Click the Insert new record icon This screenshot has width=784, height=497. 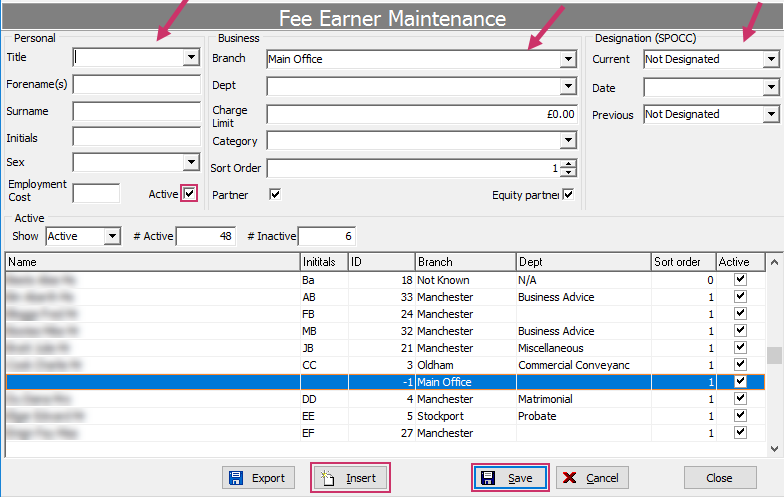328,478
